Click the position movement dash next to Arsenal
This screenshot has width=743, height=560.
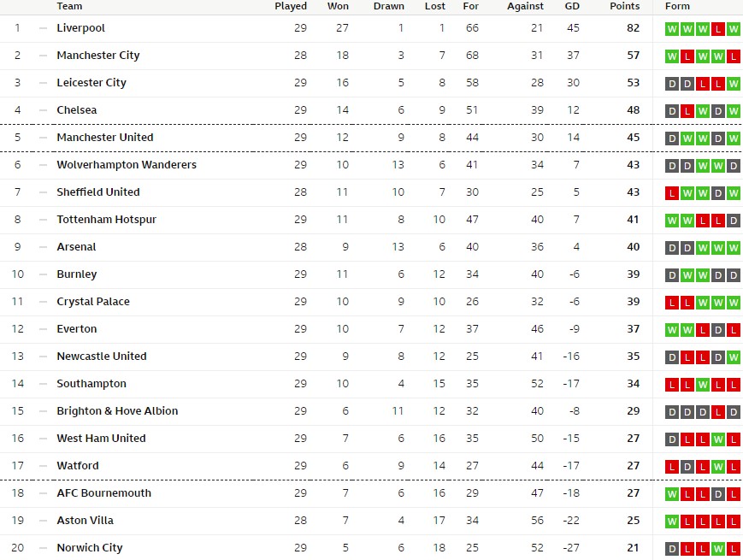click(43, 247)
